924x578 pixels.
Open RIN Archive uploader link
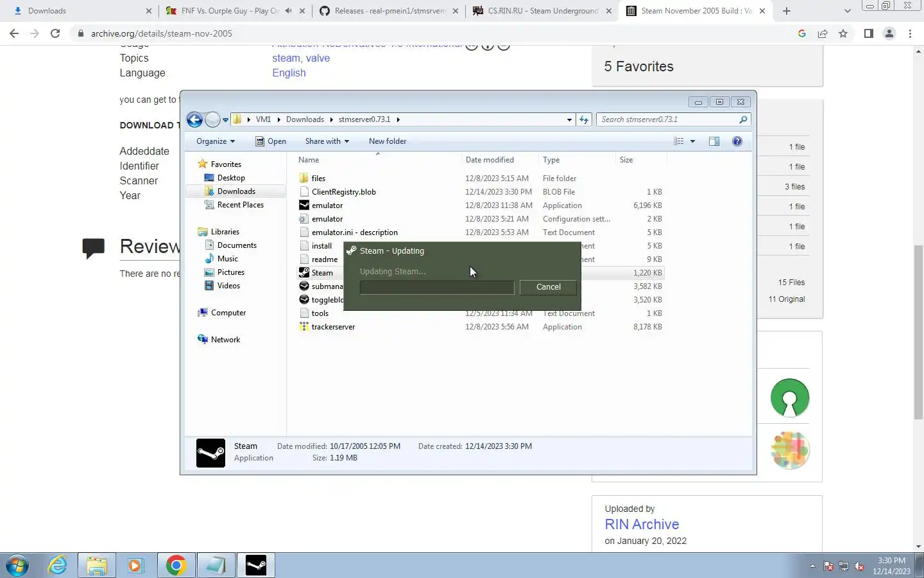(642, 525)
